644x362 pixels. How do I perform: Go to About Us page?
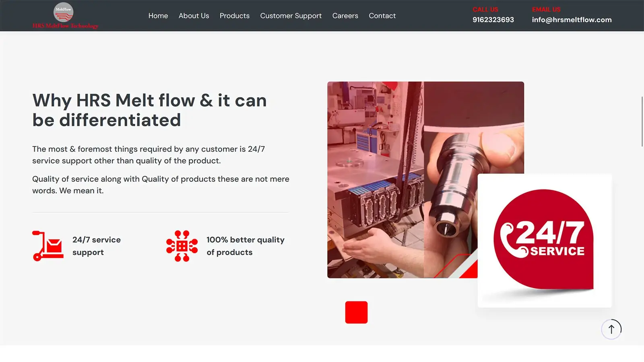coord(194,16)
